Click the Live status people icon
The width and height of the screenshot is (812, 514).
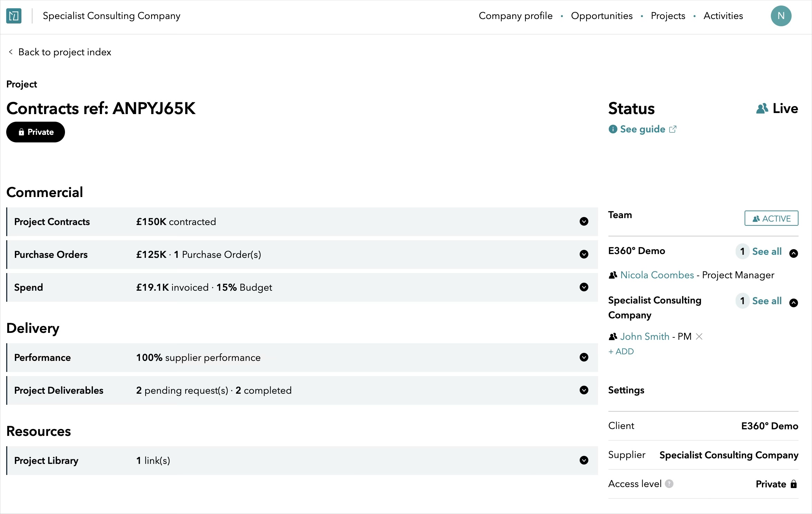click(762, 109)
